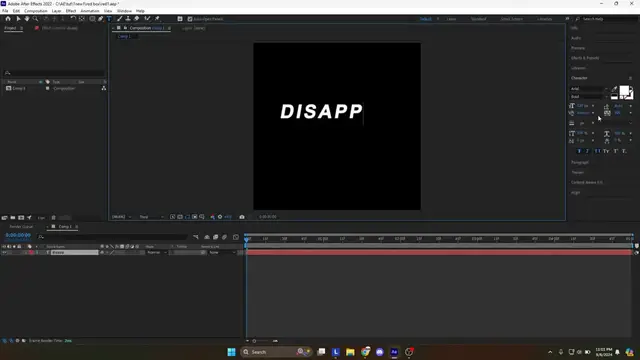
Task: Open the font size dropdown arrow
Action: (x=593, y=106)
